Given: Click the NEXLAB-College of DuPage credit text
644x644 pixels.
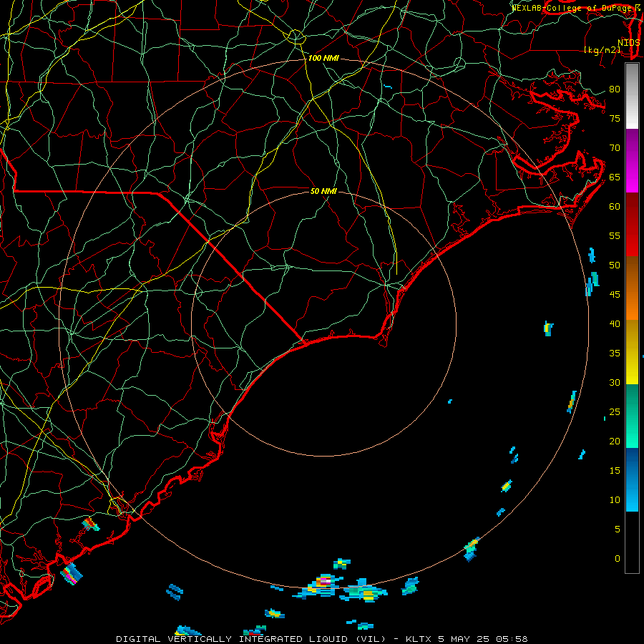Looking at the screenshot, I should (x=576, y=8).
